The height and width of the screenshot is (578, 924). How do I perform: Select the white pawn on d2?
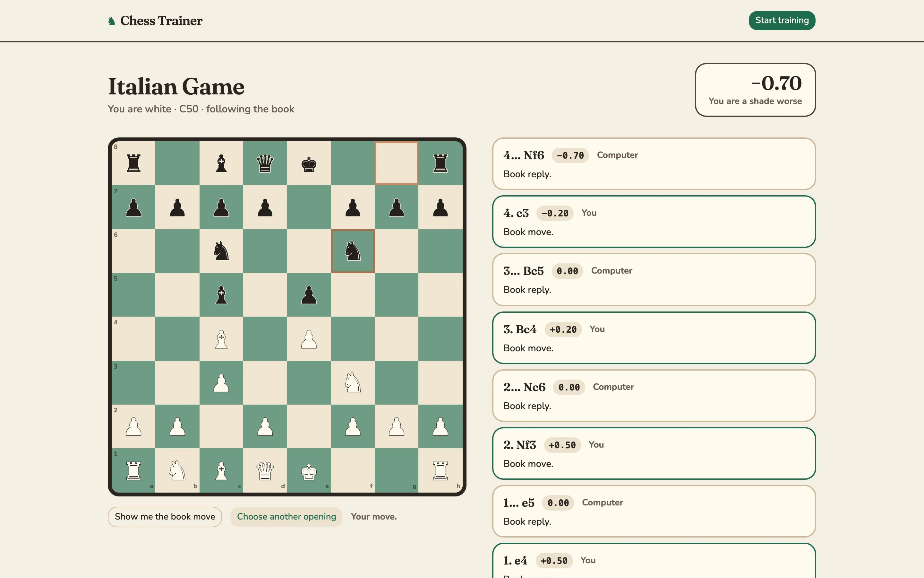pos(265,426)
